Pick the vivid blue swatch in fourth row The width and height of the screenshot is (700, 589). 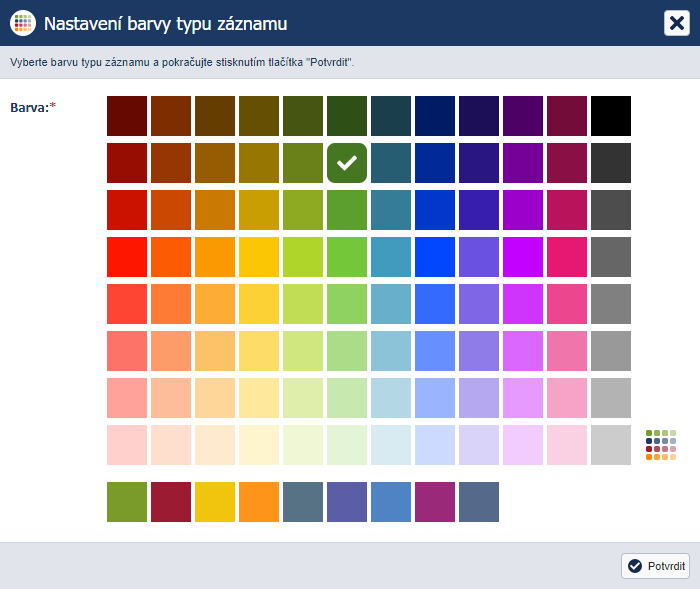pos(435,257)
